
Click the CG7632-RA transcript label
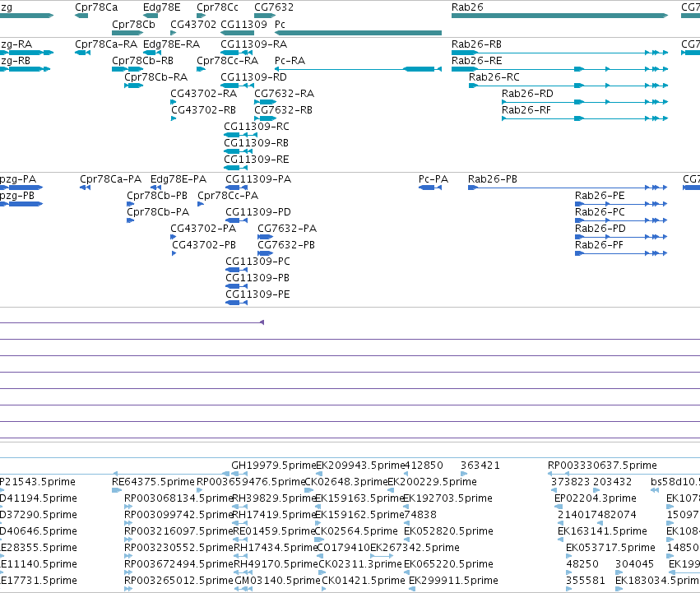coord(284,93)
